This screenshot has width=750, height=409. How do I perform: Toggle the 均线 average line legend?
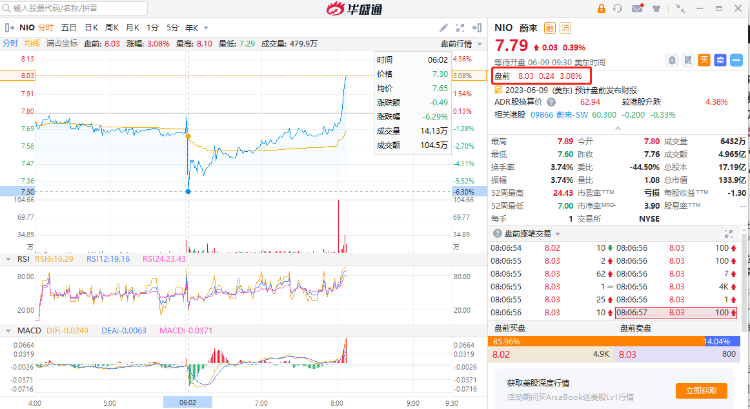coord(32,44)
